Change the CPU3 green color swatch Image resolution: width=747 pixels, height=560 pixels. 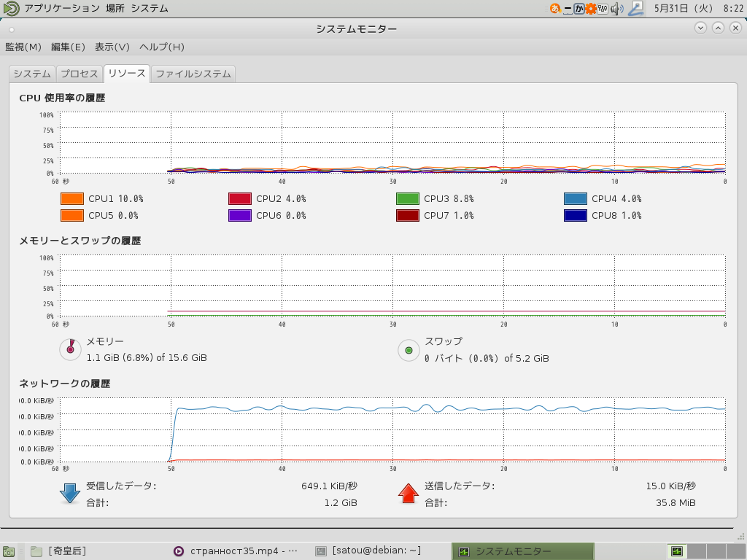pyautogui.click(x=408, y=198)
